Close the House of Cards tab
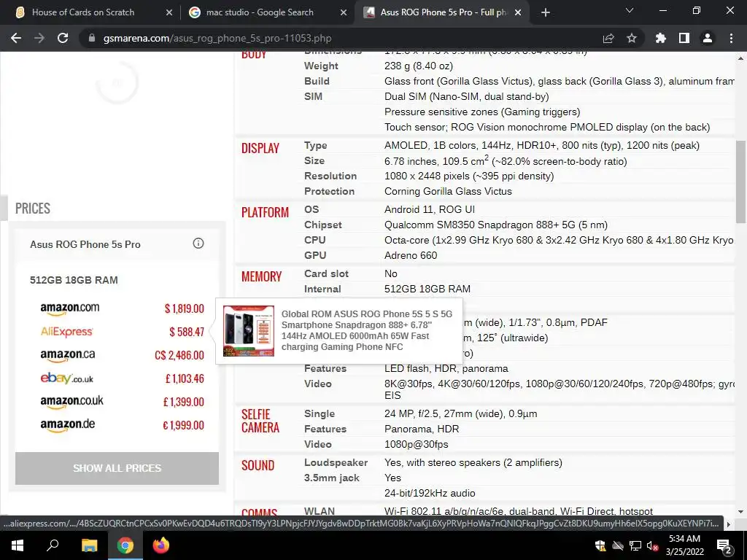 pos(169,12)
